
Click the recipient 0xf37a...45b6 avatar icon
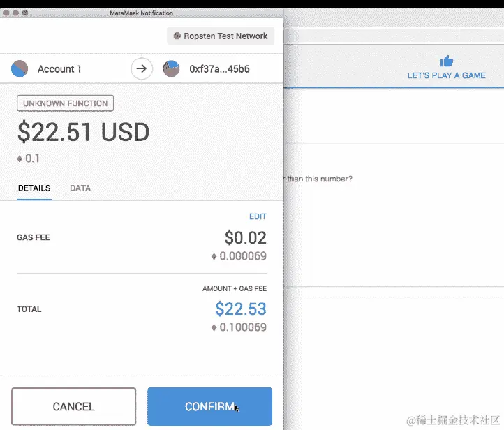(171, 69)
